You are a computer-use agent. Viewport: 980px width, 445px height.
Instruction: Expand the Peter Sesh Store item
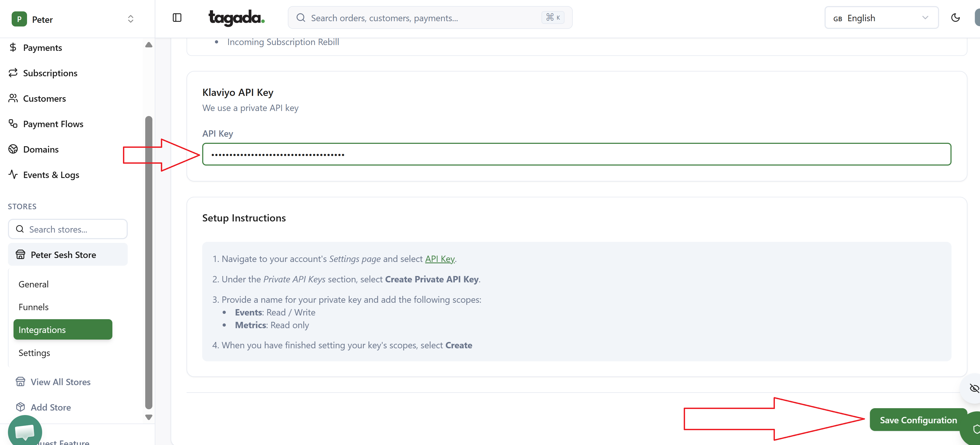pyautogui.click(x=68, y=255)
